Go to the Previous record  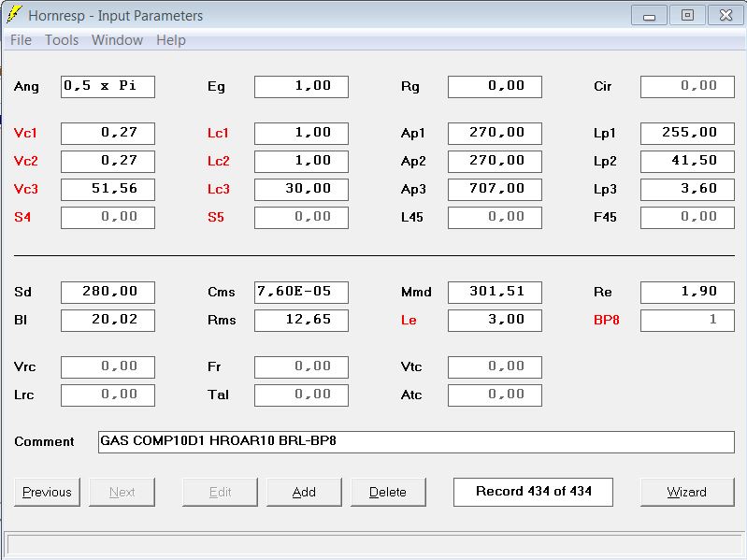click(47, 492)
